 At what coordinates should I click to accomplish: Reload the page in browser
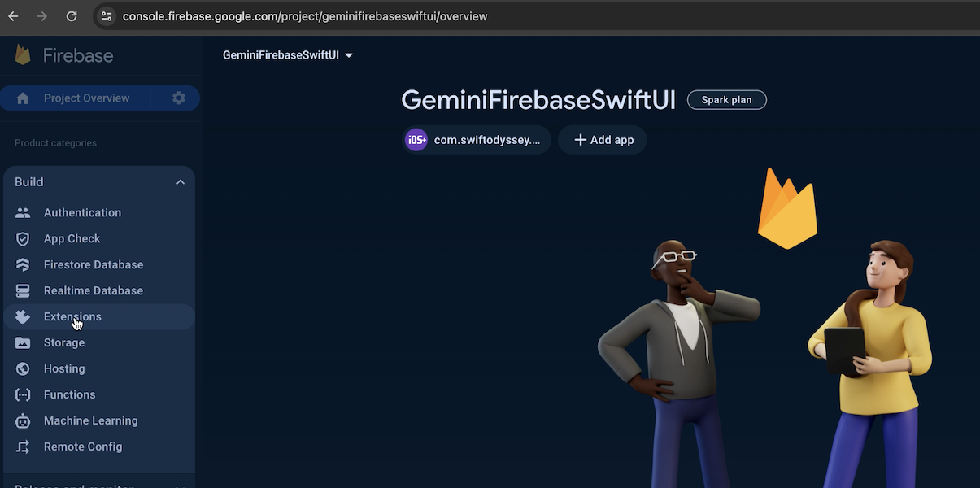click(72, 16)
